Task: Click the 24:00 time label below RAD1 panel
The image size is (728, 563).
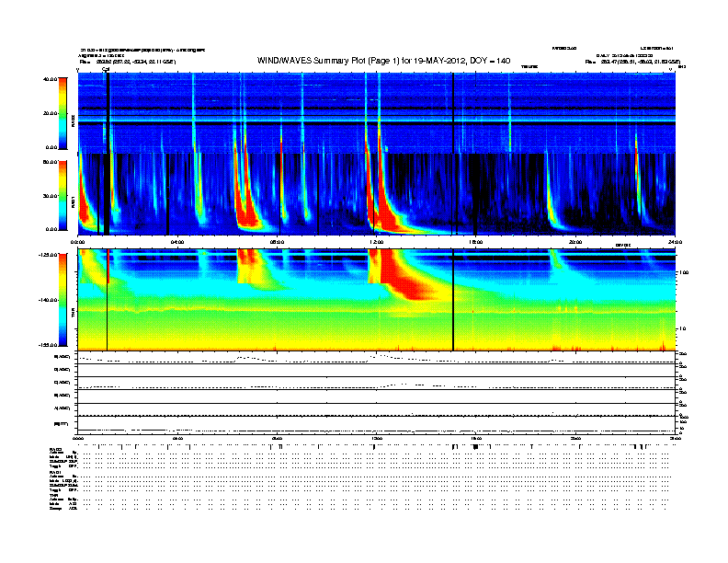Action: tap(675, 242)
